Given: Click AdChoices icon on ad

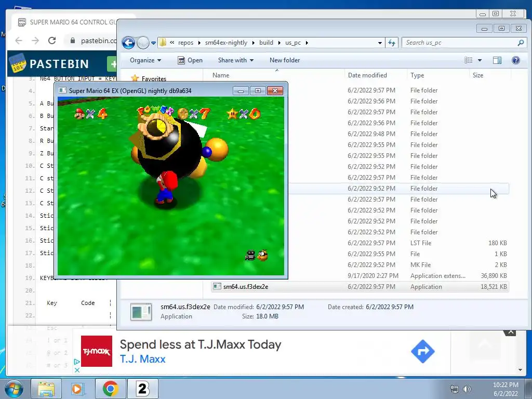Looking at the screenshot, I should pos(77,362).
